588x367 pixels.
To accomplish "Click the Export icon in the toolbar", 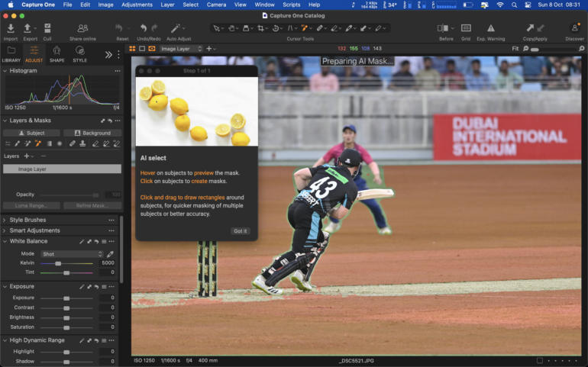I will 27,28.
